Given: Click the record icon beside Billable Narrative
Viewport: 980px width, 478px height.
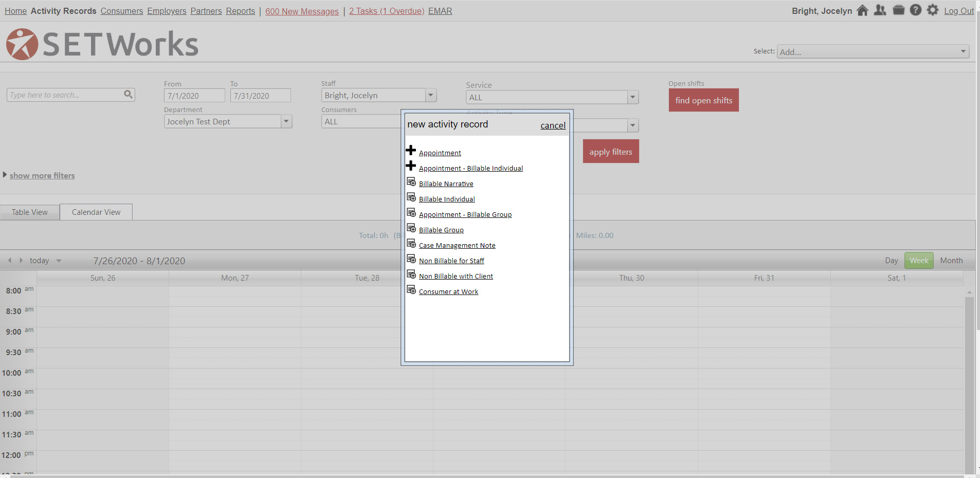Looking at the screenshot, I should pos(411,182).
